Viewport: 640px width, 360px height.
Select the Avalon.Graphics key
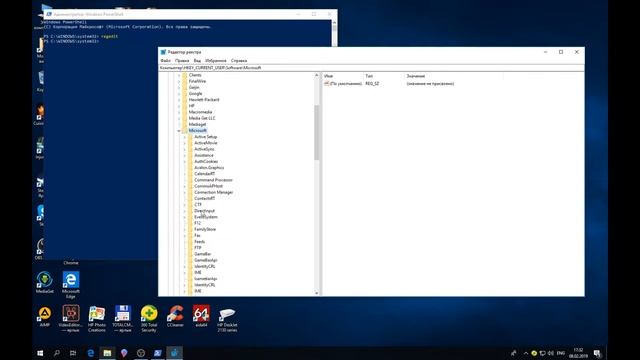point(209,167)
